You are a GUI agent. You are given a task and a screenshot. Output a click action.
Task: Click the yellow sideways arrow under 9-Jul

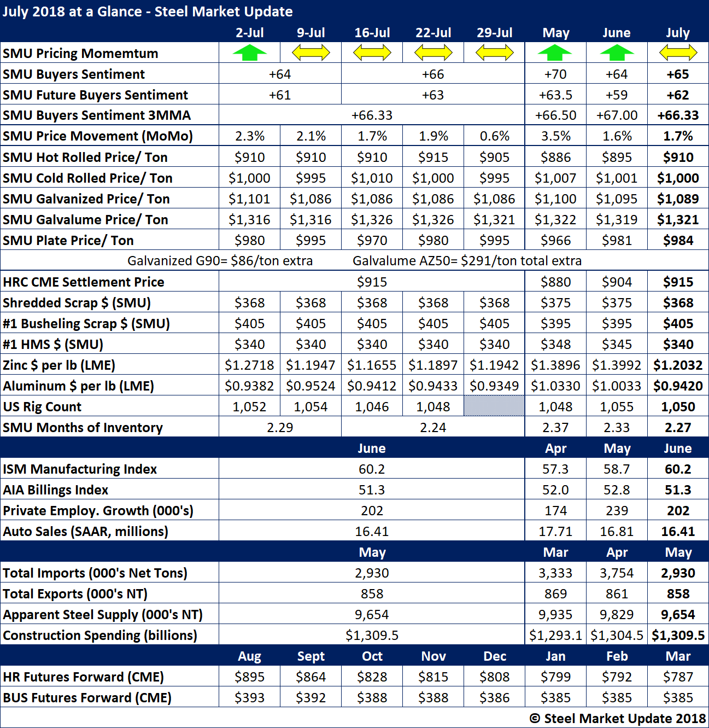point(310,53)
